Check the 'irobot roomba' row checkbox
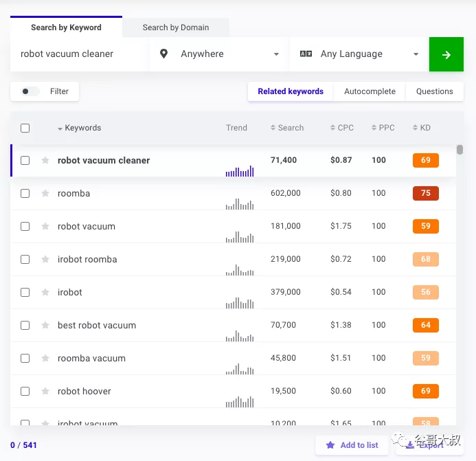476x461 pixels. click(25, 259)
